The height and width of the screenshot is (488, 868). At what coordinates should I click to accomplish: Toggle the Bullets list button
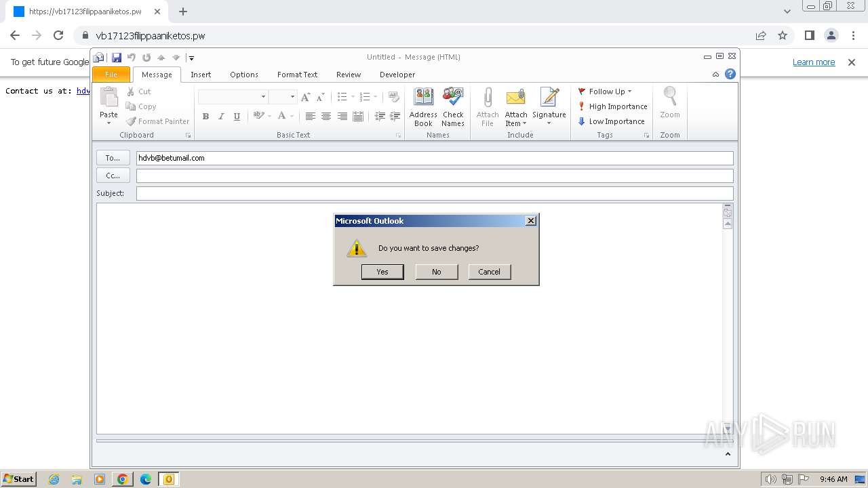tap(342, 97)
